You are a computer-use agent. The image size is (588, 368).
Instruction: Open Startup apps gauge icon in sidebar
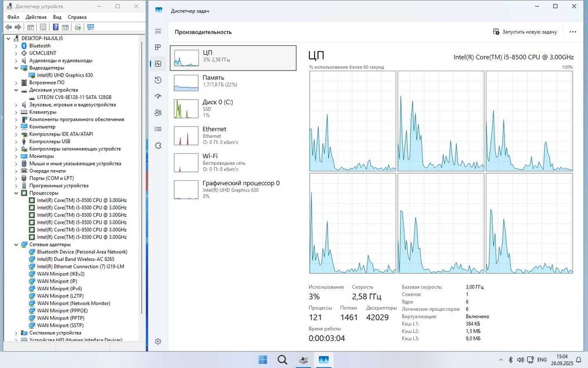[158, 96]
